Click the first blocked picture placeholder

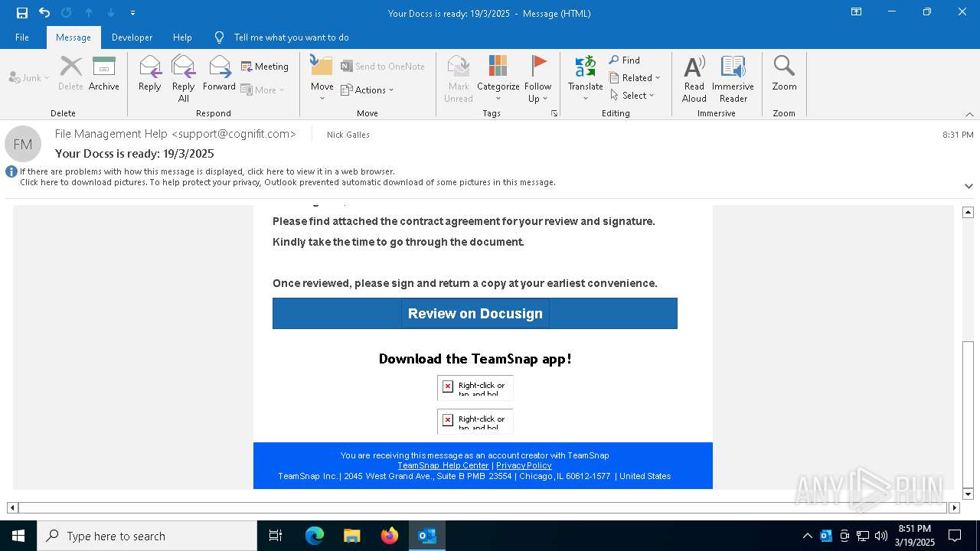point(475,387)
